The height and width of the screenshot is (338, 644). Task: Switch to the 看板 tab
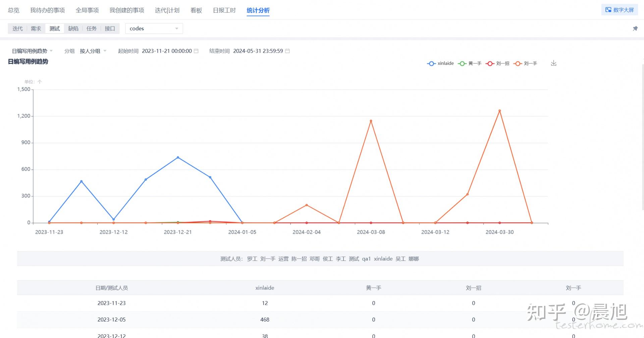click(x=196, y=10)
